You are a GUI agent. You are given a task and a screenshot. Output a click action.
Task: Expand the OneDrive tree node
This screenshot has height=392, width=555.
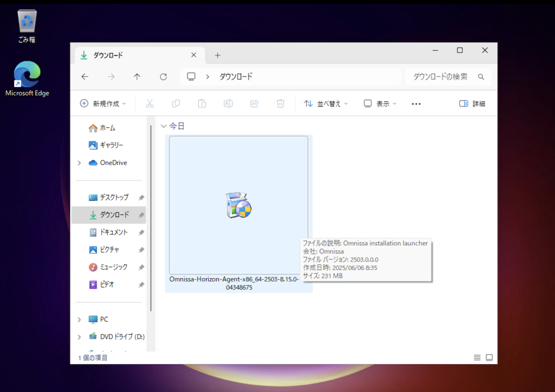[79, 163]
